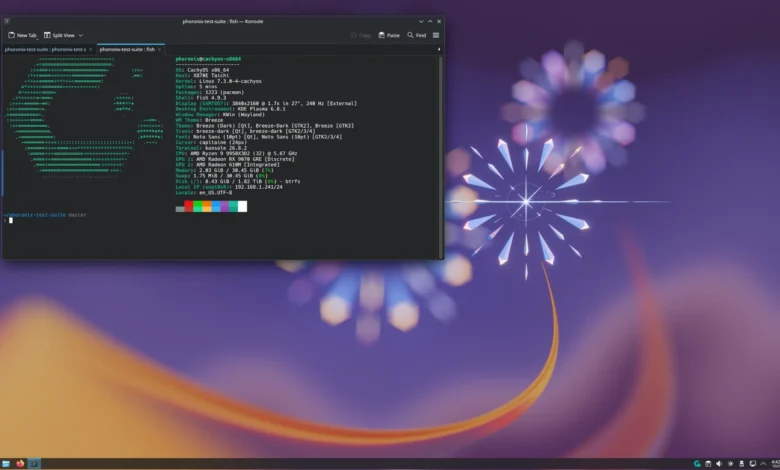This screenshot has width=780, height=470.
Task: Open the Konsole hamburger menu
Action: pyautogui.click(x=436, y=35)
